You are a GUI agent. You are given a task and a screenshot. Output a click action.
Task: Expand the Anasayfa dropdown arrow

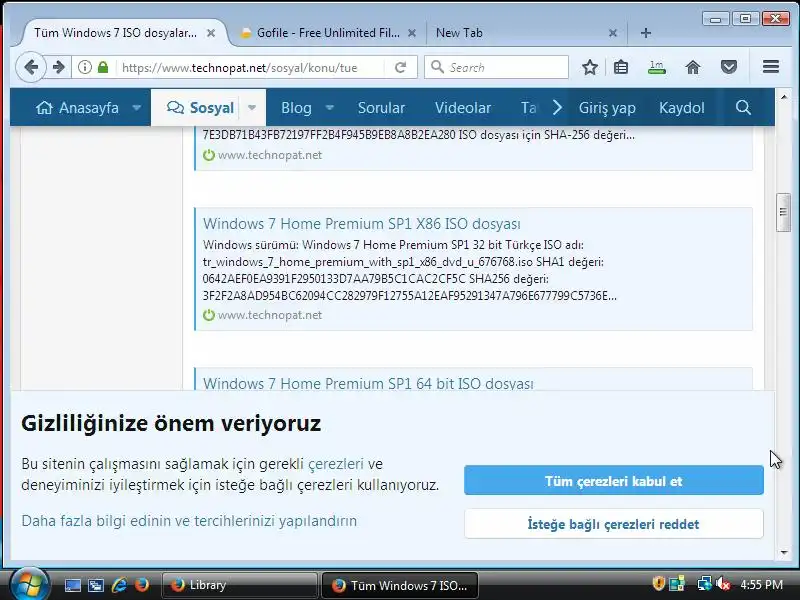[x=136, y=108]
